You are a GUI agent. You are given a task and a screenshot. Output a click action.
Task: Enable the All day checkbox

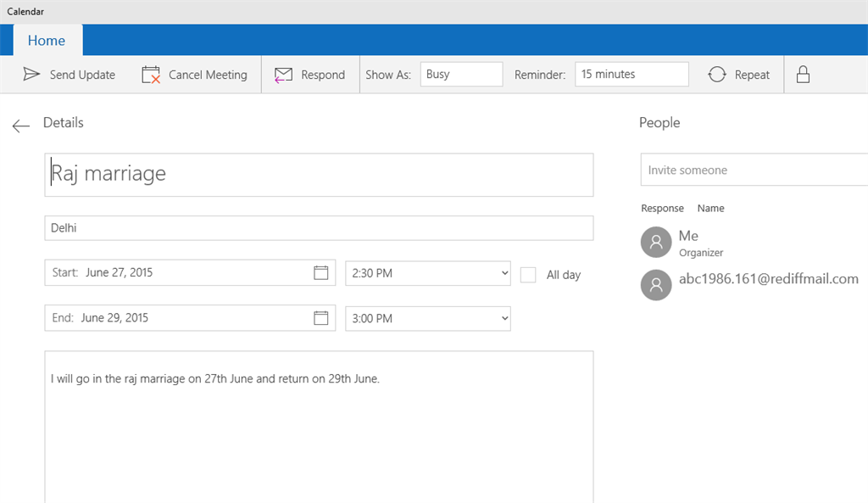point(528,275)
